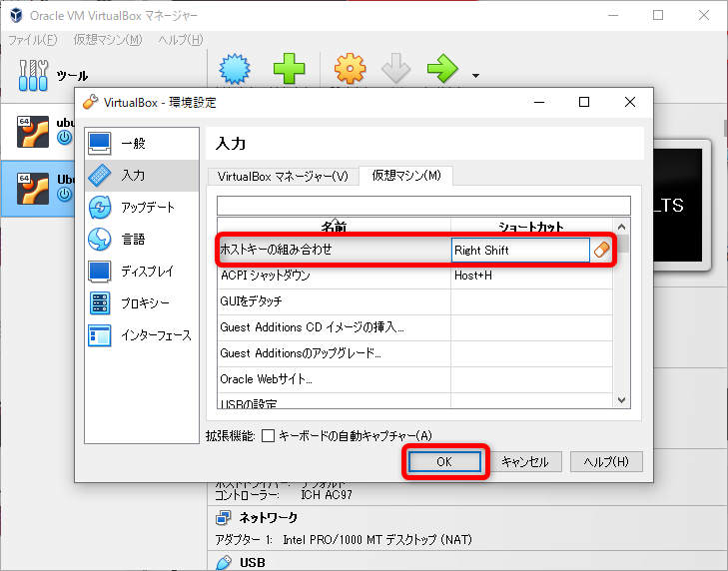Click the ネットワーク network section icon

(224, 517)
